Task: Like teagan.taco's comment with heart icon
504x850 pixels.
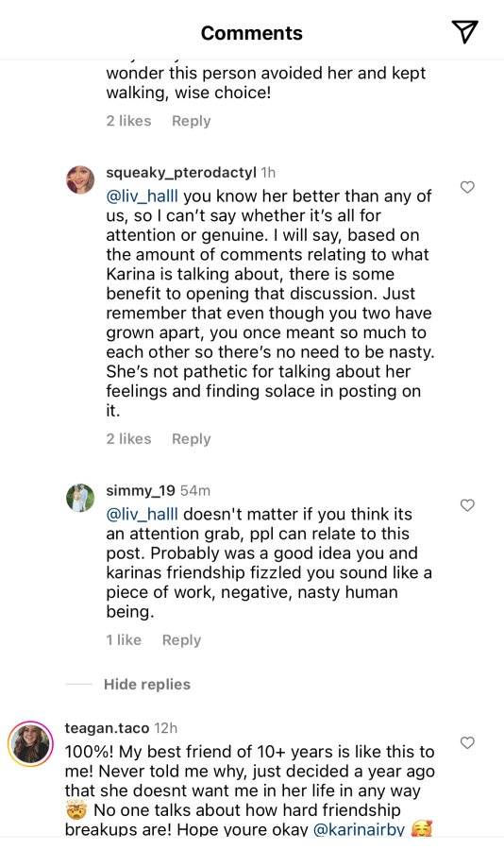Action: coord(467,742)
